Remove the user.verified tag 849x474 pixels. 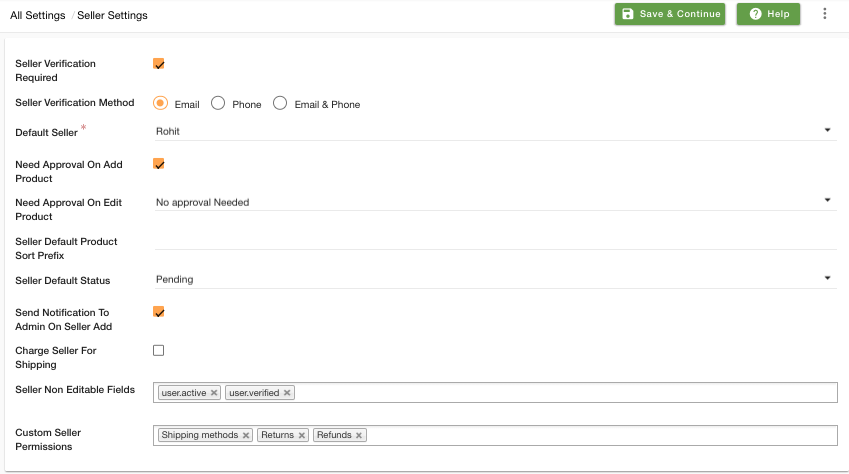tap(287, 393)
